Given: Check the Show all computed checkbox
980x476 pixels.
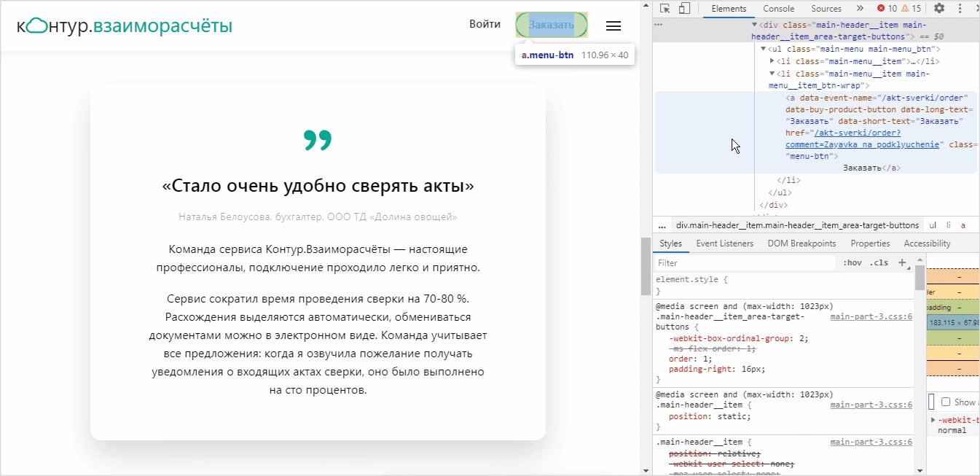Looking at the screenshot, I should (946, 402).
